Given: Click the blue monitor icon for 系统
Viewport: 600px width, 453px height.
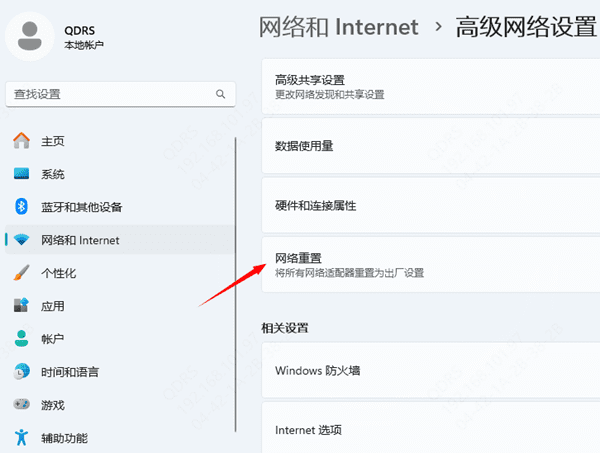Looking at the screenshot, I should [21, 174].
